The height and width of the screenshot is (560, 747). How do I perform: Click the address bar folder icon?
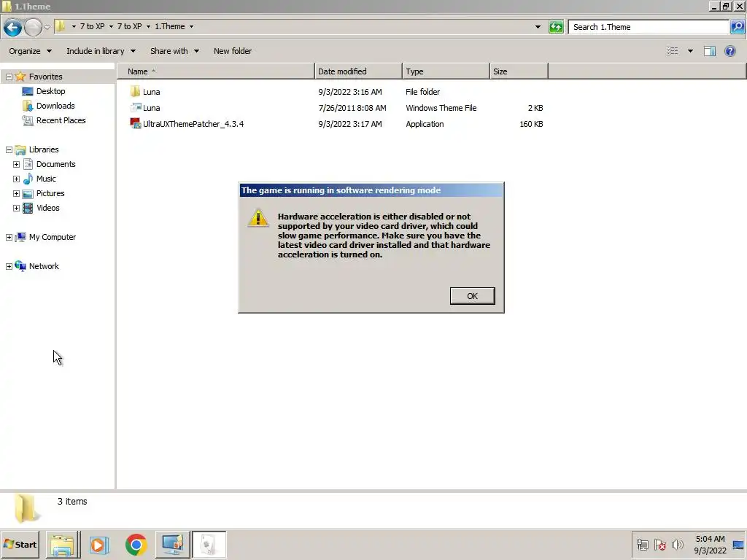click(61, 26)
